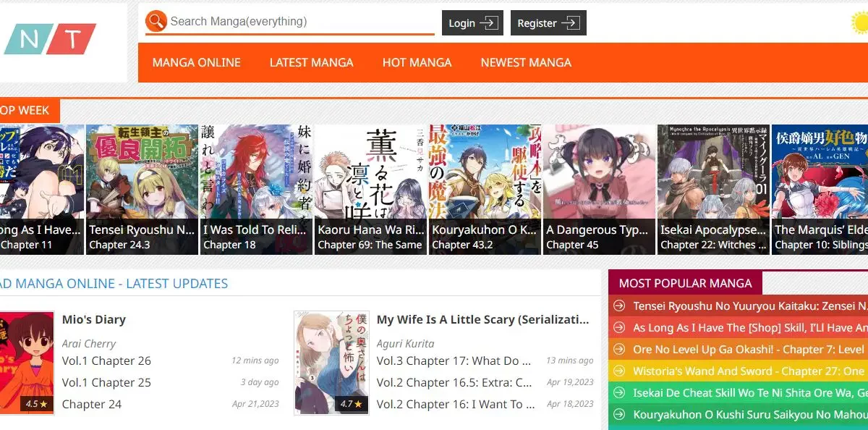
Task: Open My Wife Is A Little Scary title
Action: click(x=483, y=319)
